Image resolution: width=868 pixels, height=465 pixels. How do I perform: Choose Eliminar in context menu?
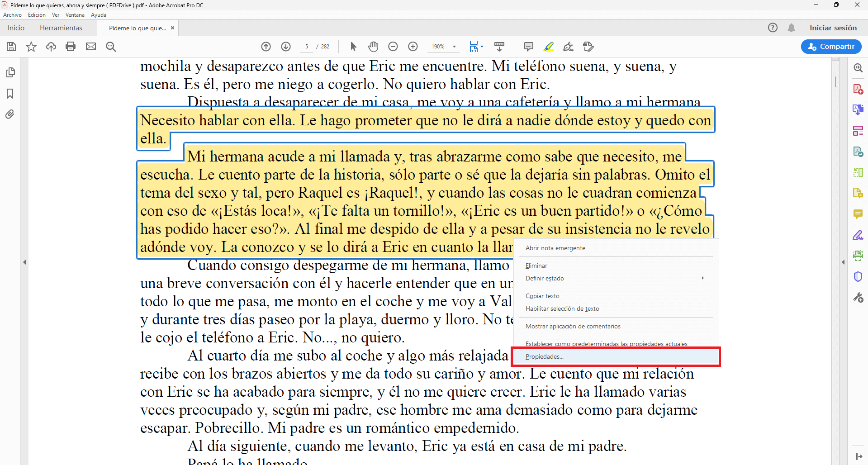click(615, 266)
